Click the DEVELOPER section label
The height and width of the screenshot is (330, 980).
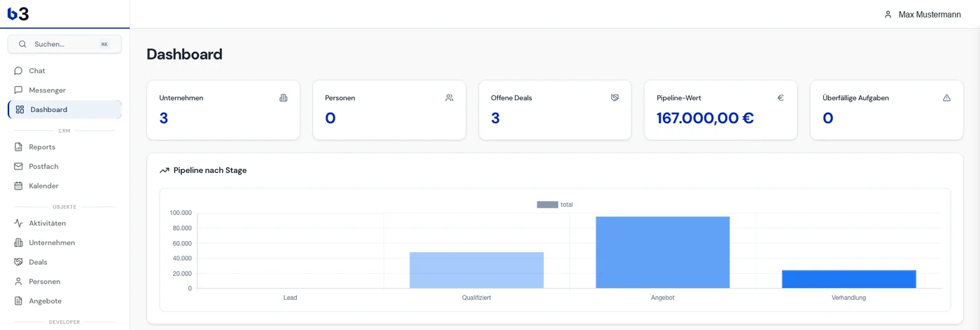click(64, 322)
